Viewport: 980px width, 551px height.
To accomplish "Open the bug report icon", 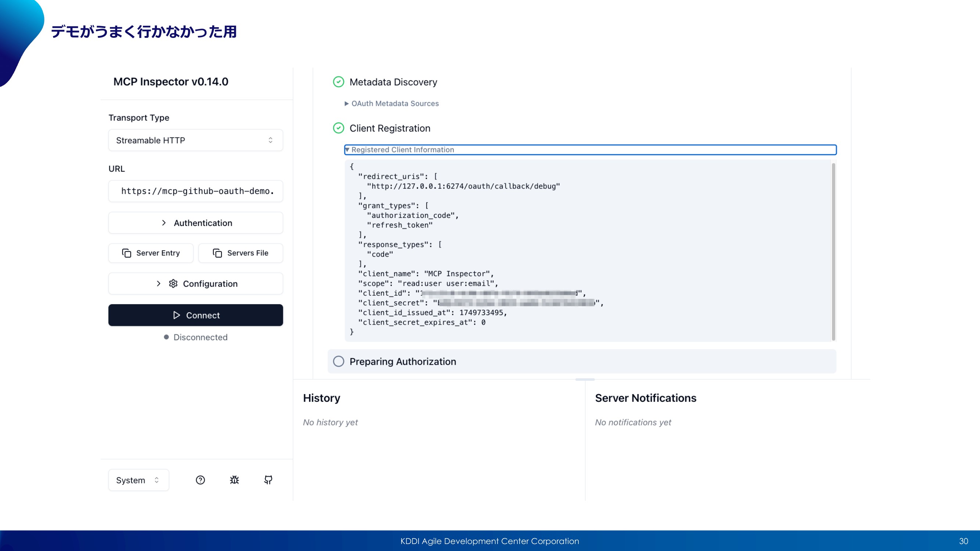I will pos(234,480).
